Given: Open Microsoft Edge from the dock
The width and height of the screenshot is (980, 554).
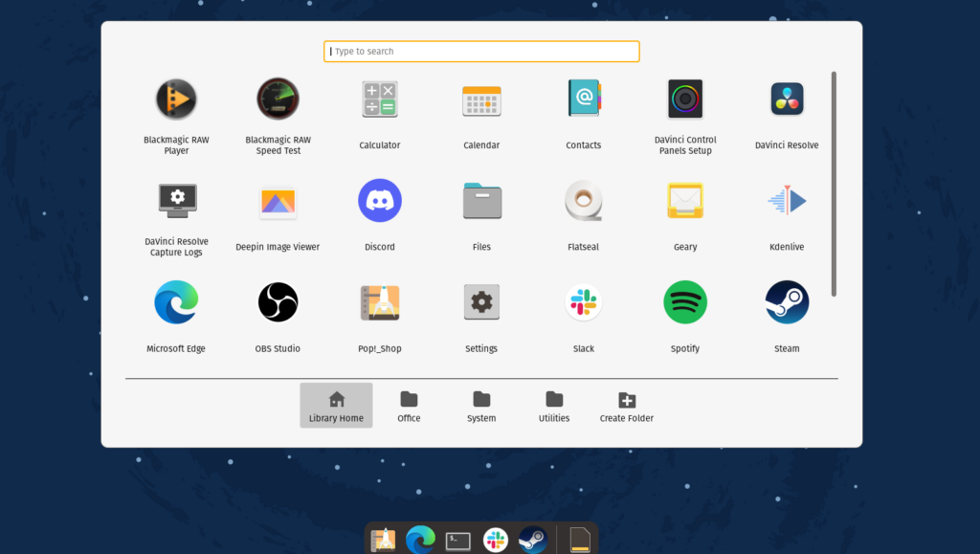Looking at the screenshot, I should point(420,540).
